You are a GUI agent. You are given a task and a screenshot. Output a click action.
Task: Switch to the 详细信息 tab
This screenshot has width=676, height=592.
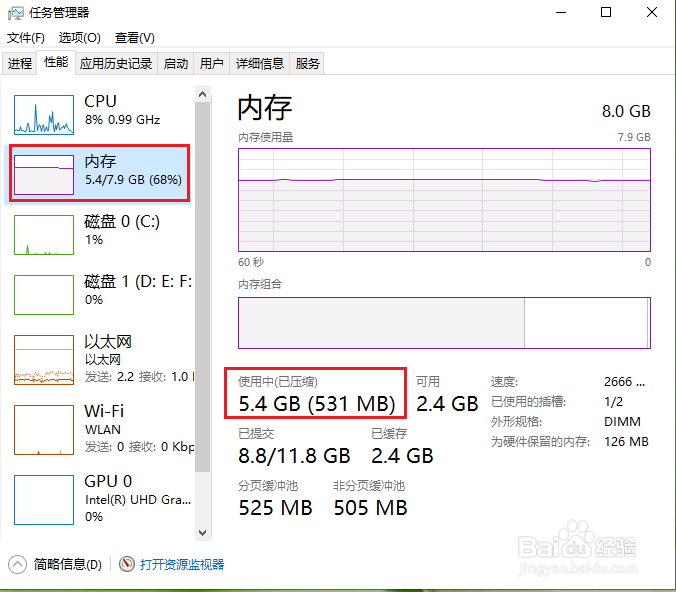pos(260,64)
